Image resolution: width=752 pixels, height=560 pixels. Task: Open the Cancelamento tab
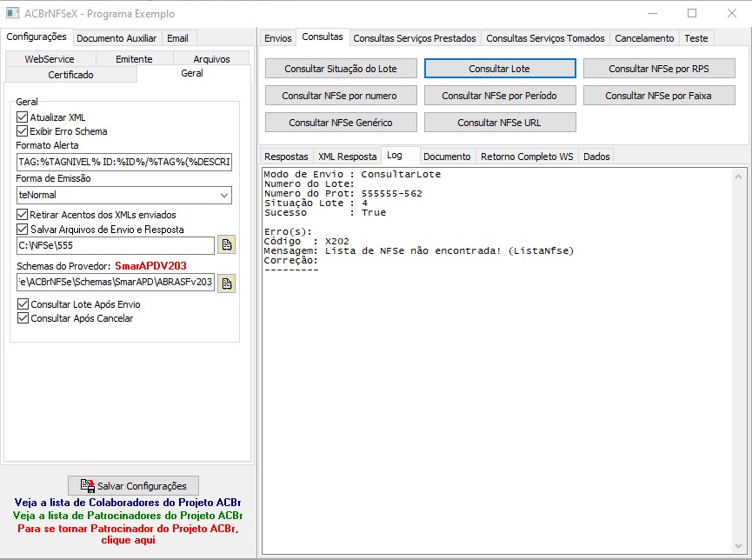click(x=644, y=38)
